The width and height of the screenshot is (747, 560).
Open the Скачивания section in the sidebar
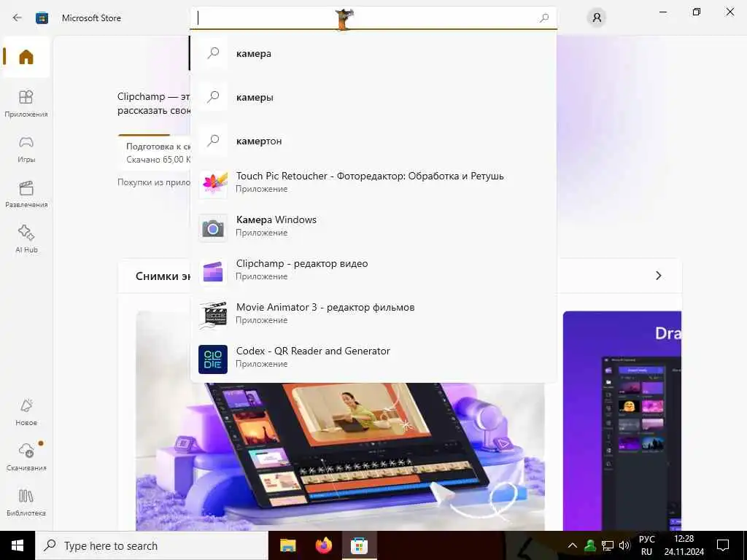[x=26, y=457]
